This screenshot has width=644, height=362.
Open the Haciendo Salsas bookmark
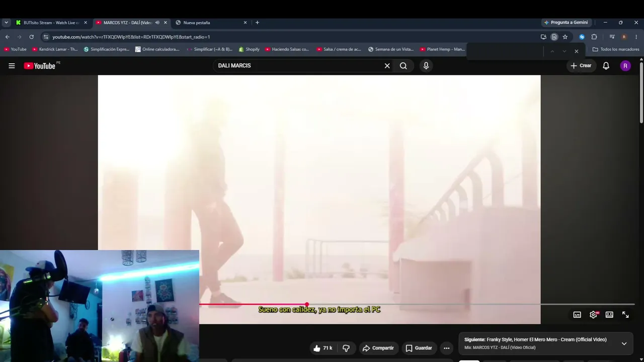click(x=287, y=49)
